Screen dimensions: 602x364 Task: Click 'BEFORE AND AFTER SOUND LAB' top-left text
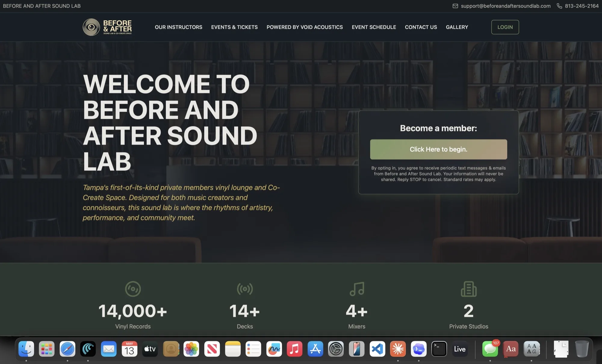point(42,6)
